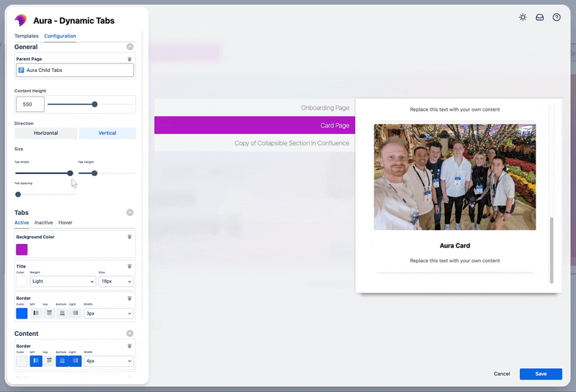Open the help question mark icon
This screenshot has height=392, width=576.
coord(557,17)
